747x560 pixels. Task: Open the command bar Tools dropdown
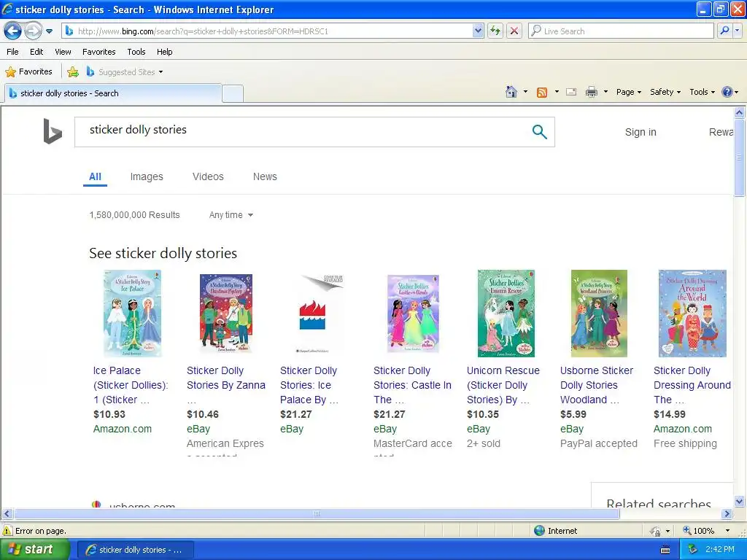[x=703, y=92]
